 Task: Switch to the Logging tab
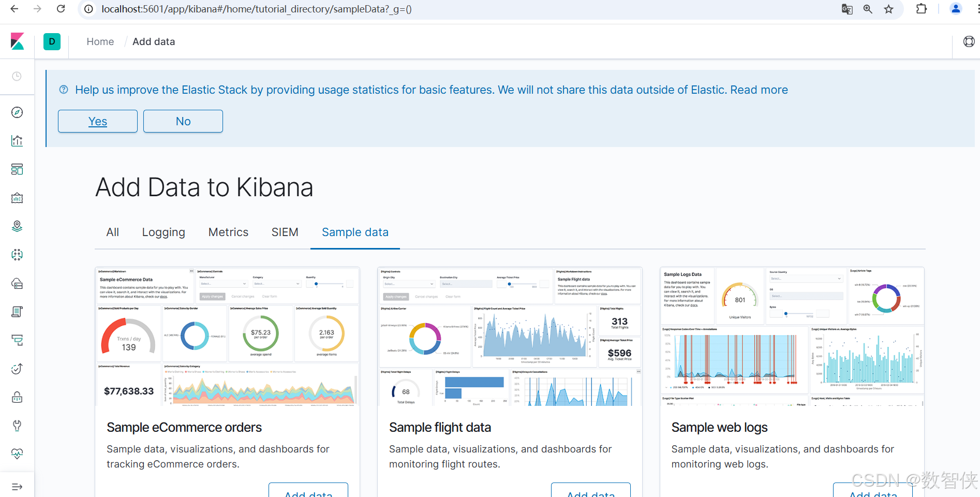point(164,232)
